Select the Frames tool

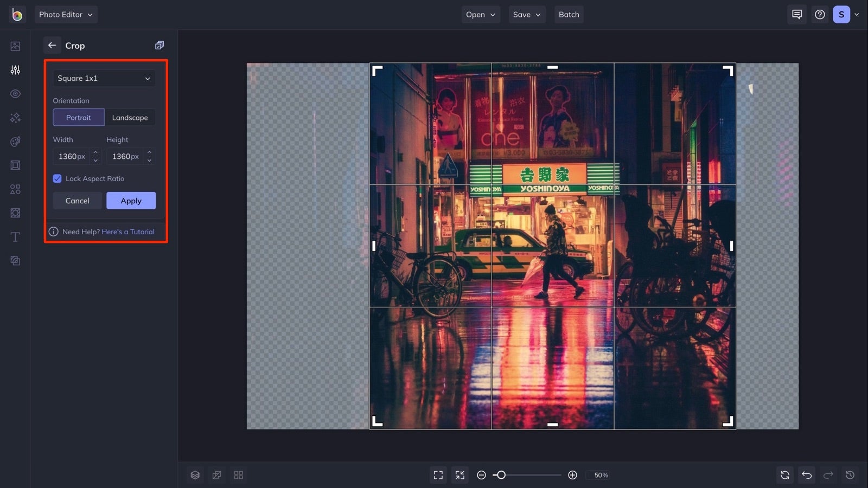pos(15,165)
